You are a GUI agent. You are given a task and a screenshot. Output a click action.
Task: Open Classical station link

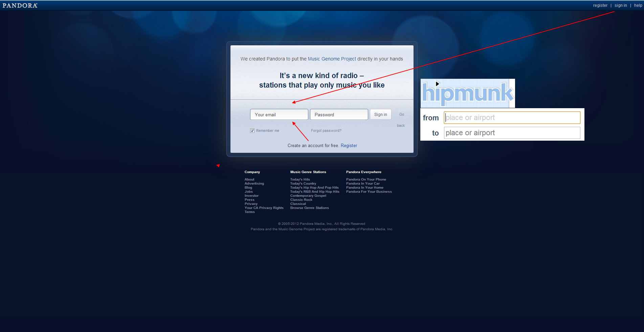pyautogui.click(x=298, y=204)
